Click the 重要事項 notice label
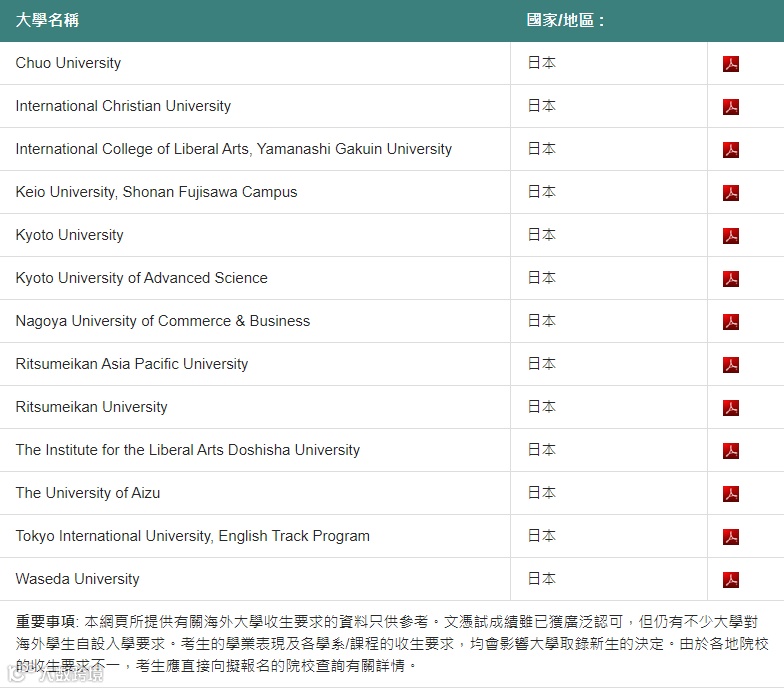 click(46, 622)
